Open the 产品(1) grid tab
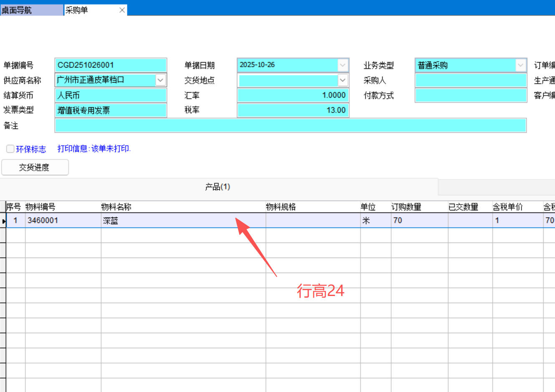The image size is (555, 392). pos(218,187)
